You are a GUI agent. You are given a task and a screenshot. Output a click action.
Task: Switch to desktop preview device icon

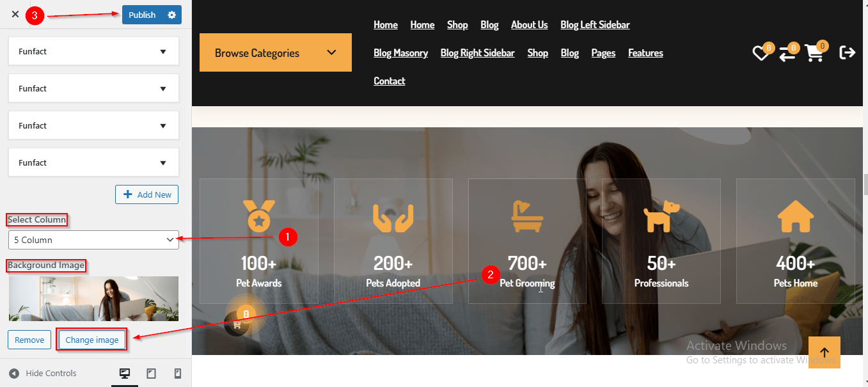125,374
